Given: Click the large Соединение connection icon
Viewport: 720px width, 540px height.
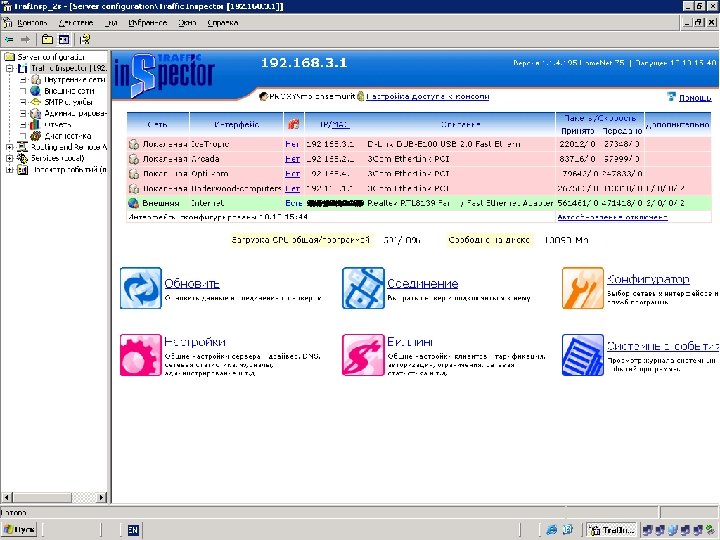Looking at the screenshot, I should (363, 288).
